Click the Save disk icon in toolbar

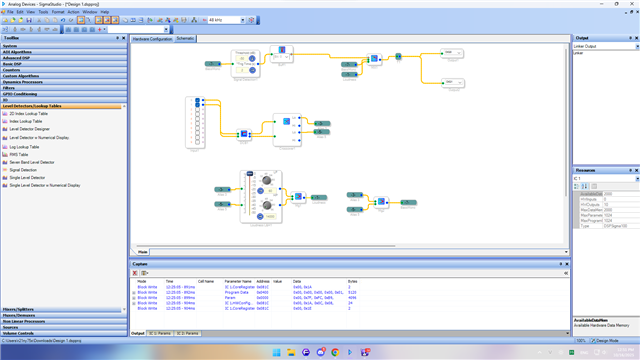pos(29,20)
